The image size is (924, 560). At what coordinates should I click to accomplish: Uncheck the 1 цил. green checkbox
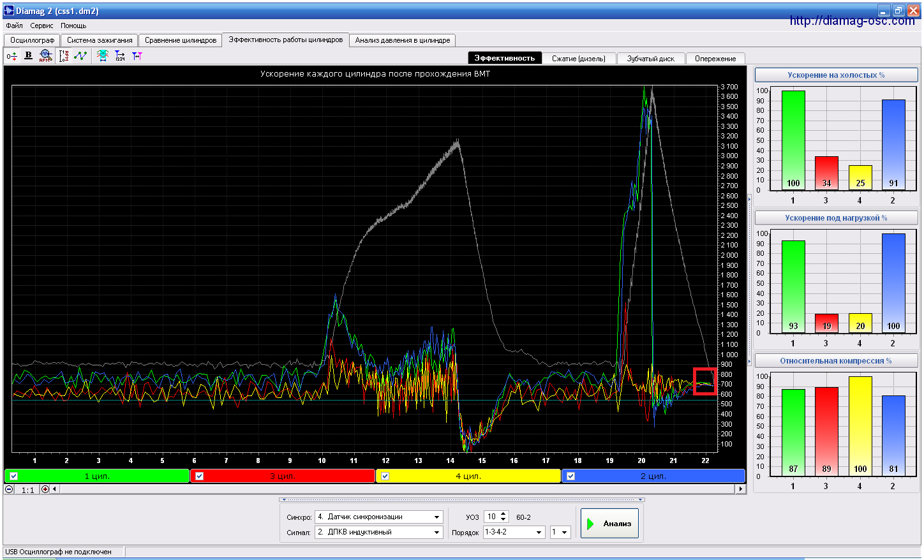[x=13, y=476]
